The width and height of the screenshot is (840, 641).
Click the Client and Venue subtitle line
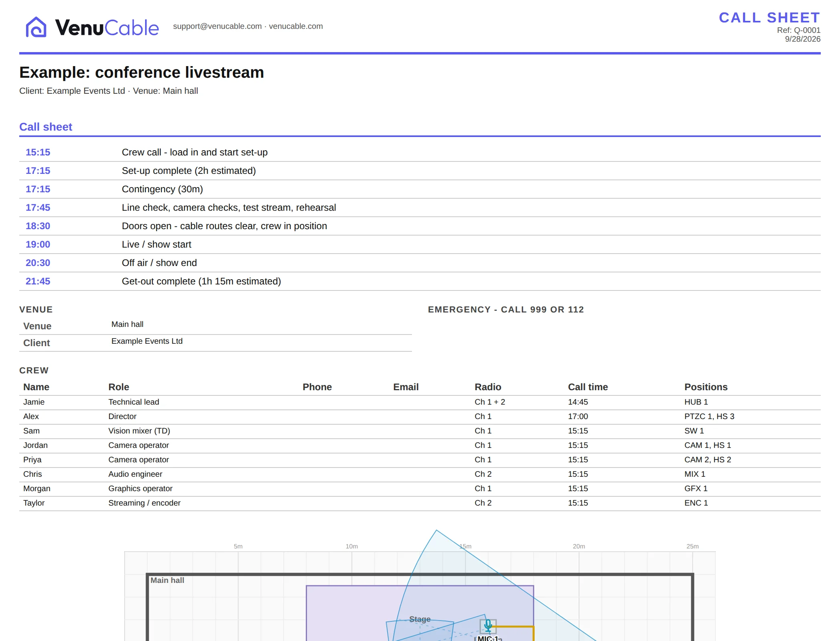pos(109,91)
